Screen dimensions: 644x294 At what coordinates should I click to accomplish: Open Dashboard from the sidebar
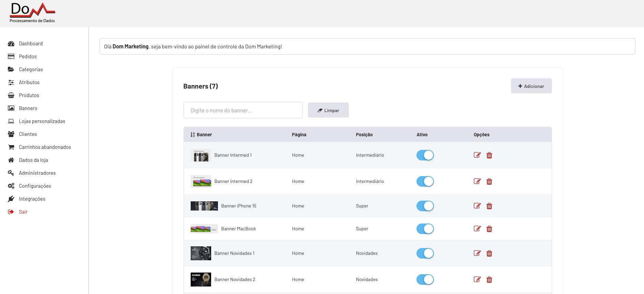click(x=31, y=44)
